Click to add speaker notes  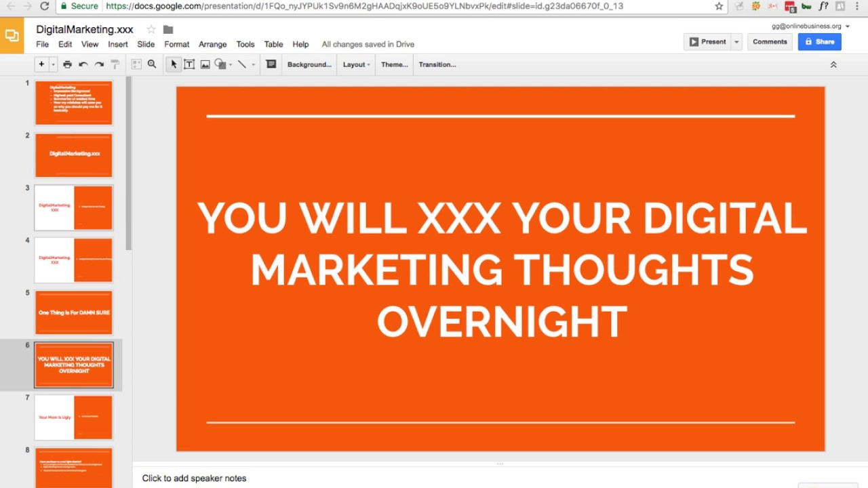(194, 478)
